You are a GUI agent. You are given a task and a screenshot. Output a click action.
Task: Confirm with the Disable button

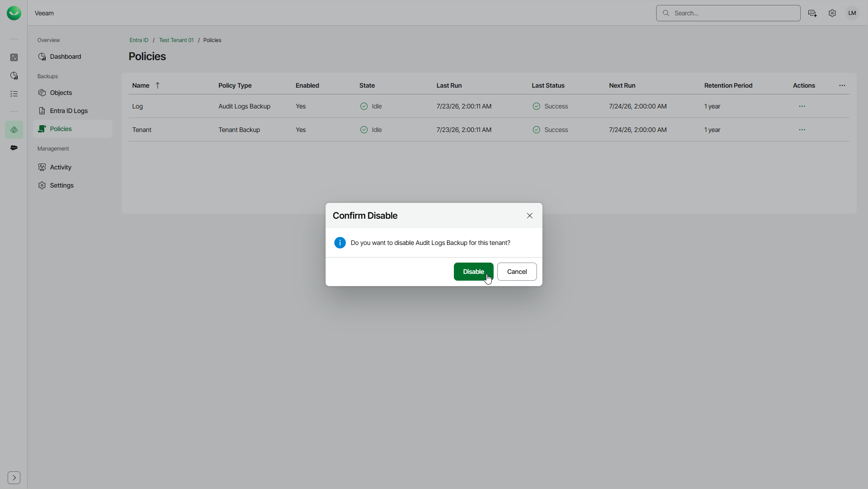[473, 272]
